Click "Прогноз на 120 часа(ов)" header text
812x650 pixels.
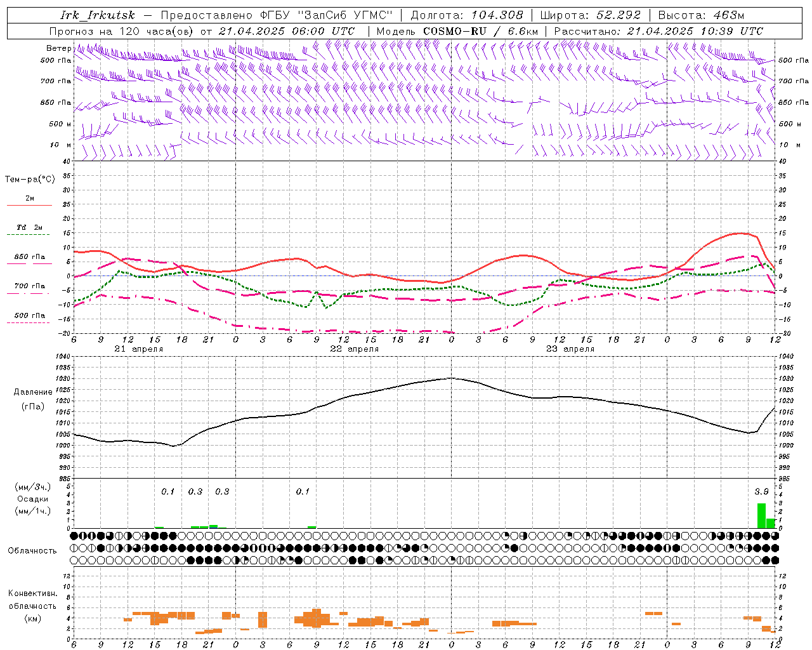tap(122, 31)
